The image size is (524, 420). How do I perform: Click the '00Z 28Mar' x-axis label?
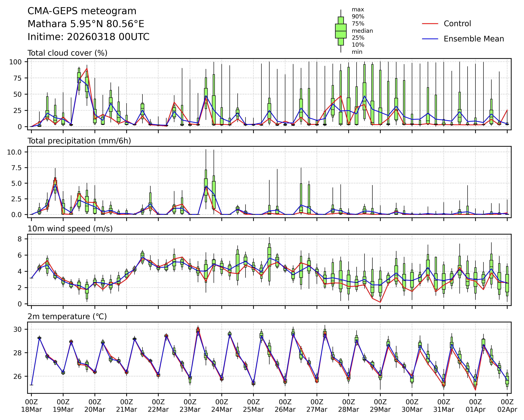pyautogui.click(x=349, y=405)
